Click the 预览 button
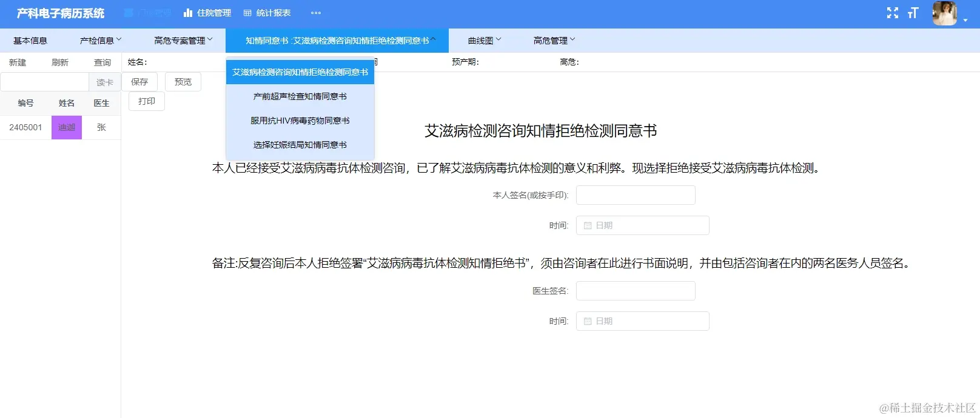The width and height of the screenshot is (980, 418). click(x=183, y=82)
